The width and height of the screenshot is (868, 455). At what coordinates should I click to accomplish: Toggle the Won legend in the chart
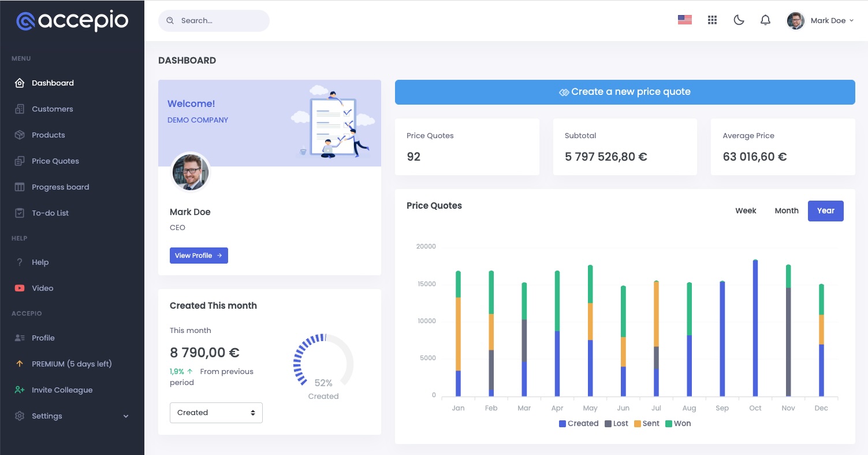click(679, 423)
